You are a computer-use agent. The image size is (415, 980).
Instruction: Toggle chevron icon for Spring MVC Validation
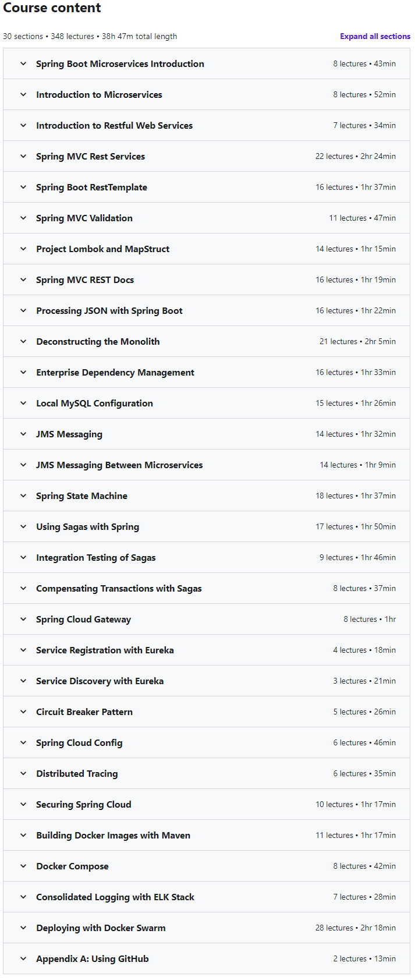(x=23, y=218)
